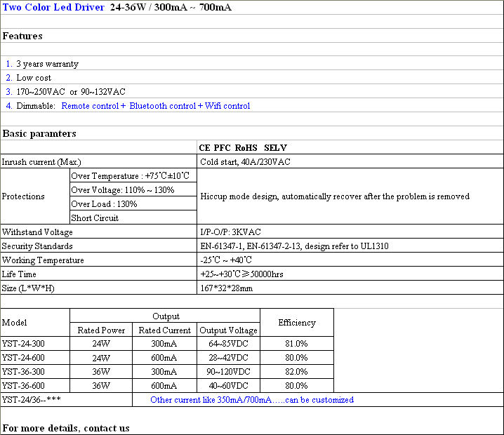Click the "167*32*28mm" size value
Screen dimensions: 504x435
coord(227,288)
